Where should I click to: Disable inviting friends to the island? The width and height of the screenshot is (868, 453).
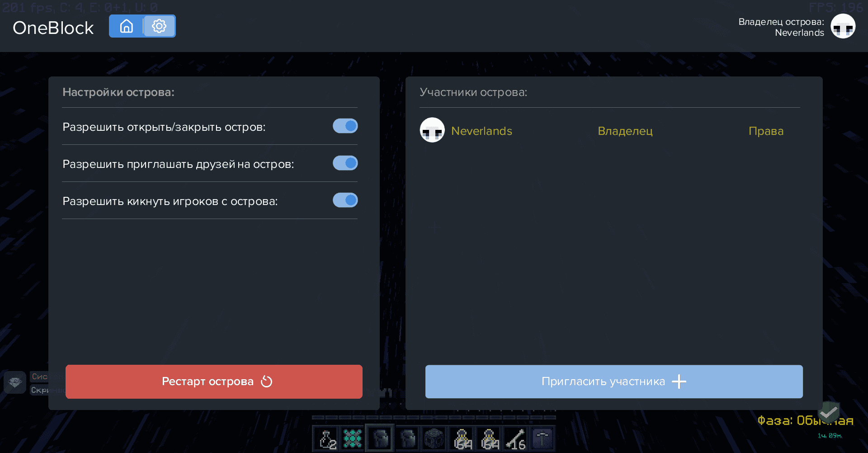click(345, 163)
